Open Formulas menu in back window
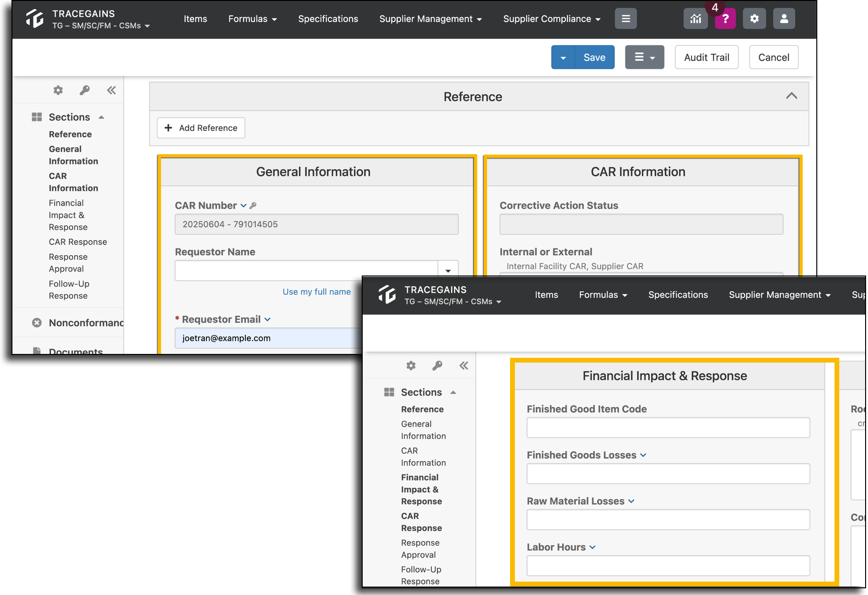 point(253,19)
